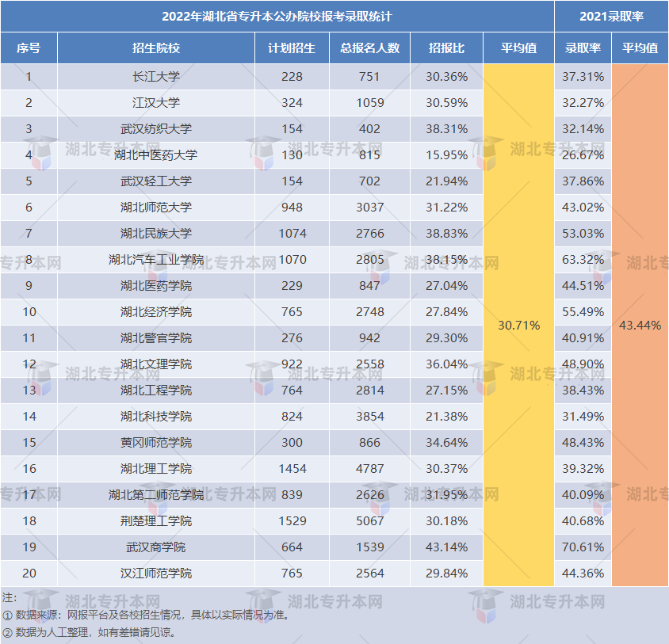The width and height of the screenshot is (669, 644).
Task: Click the school name 湖北第二师范学院
Action: (156, 495)
